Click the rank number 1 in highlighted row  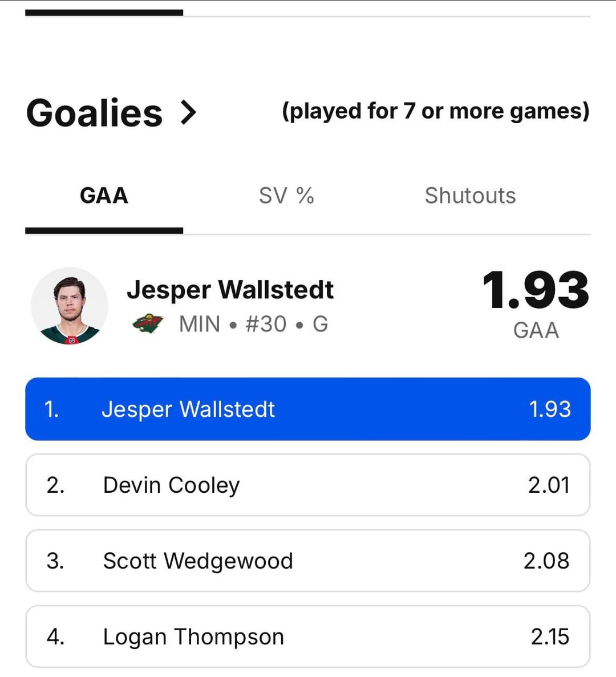pyautogui.click(x=52, y=410)
